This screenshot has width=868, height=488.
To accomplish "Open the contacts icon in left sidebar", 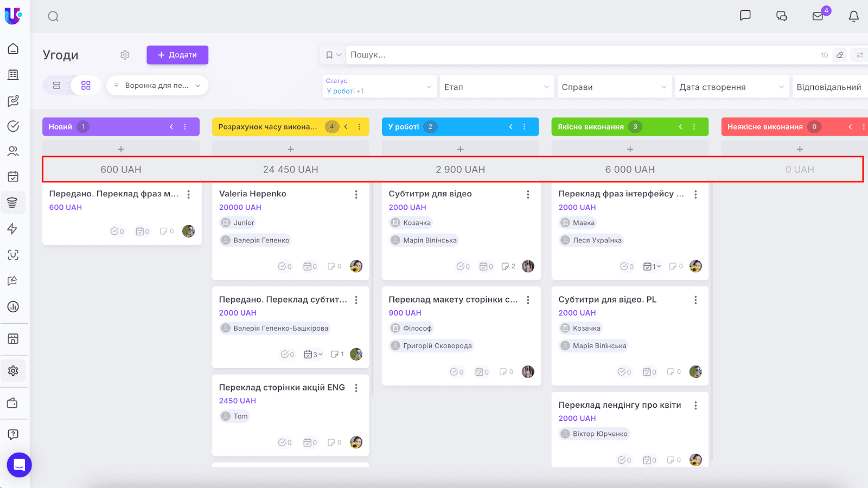I will tap(13, 151).
